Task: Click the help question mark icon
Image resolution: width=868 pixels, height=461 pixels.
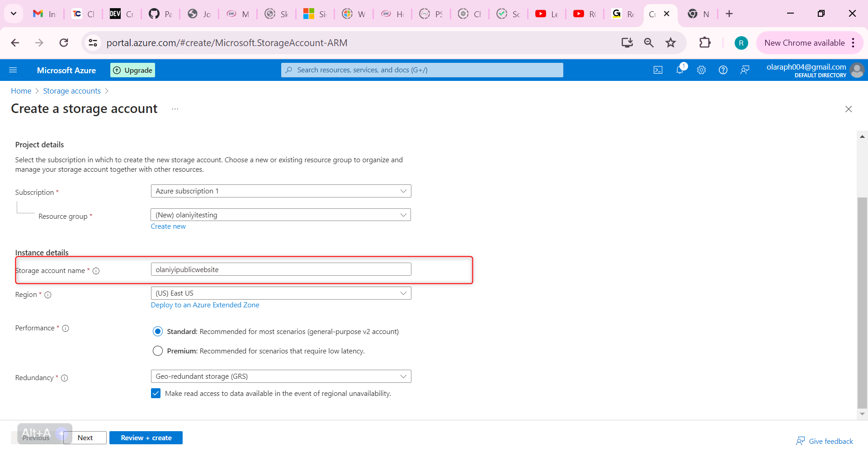Action: click(723, 70)
